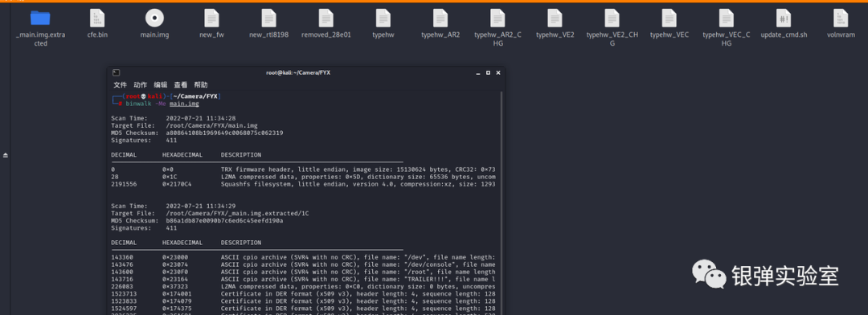Select the typehw_VE2_CHG file icon
This screenshot has width=868, height=315.
point(612,18)
